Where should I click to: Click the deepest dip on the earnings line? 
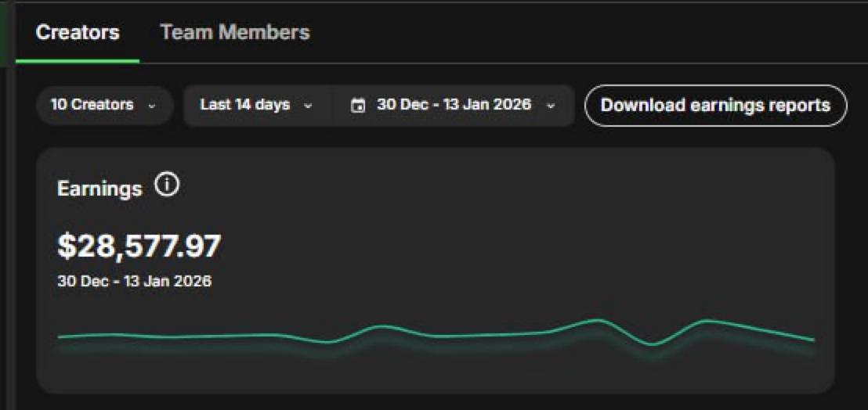click(x=652, y=344)
